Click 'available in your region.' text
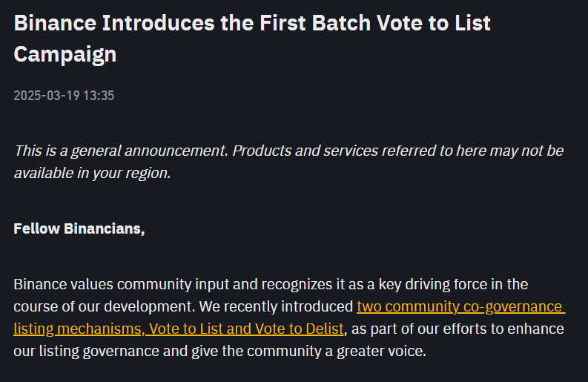The image size is (588, 382). click(x=92, y=173)
